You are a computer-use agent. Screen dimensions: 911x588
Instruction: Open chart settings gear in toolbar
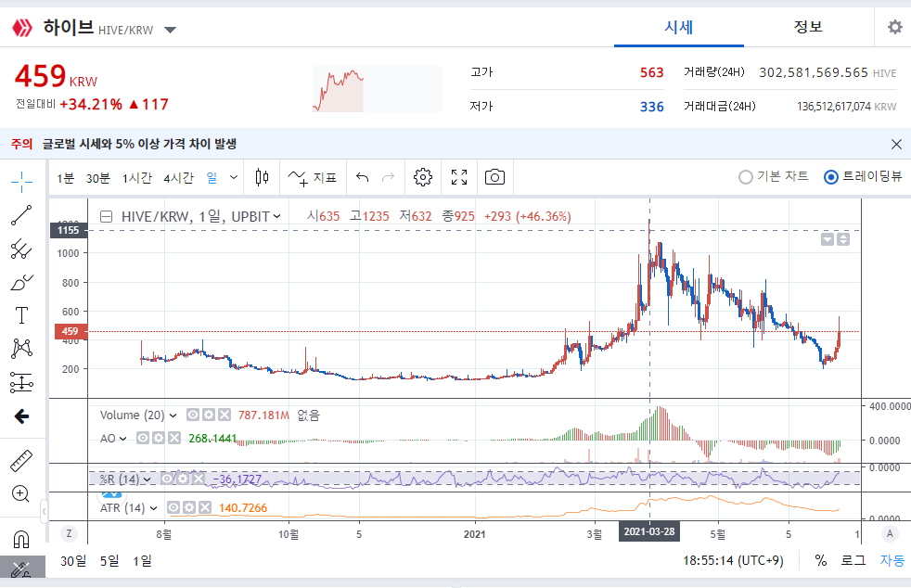pos(423,177)
